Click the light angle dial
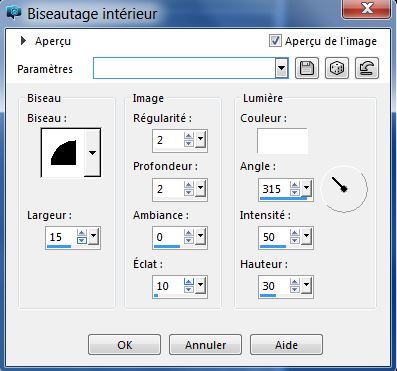This screenshot has height=371, width=397. 344,189
